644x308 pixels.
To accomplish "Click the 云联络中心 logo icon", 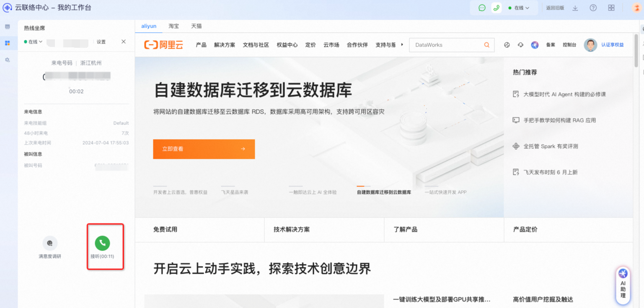I will point(8,8).
